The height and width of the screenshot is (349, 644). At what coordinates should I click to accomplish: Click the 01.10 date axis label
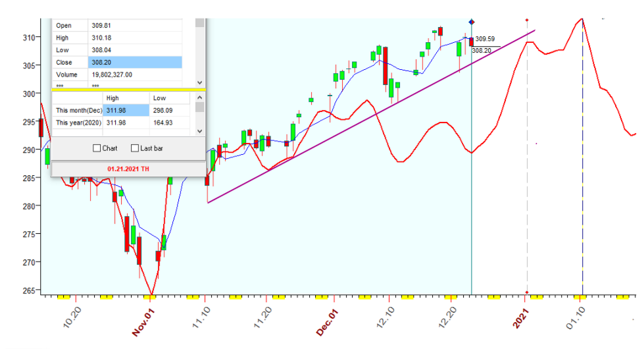[576, 319]
